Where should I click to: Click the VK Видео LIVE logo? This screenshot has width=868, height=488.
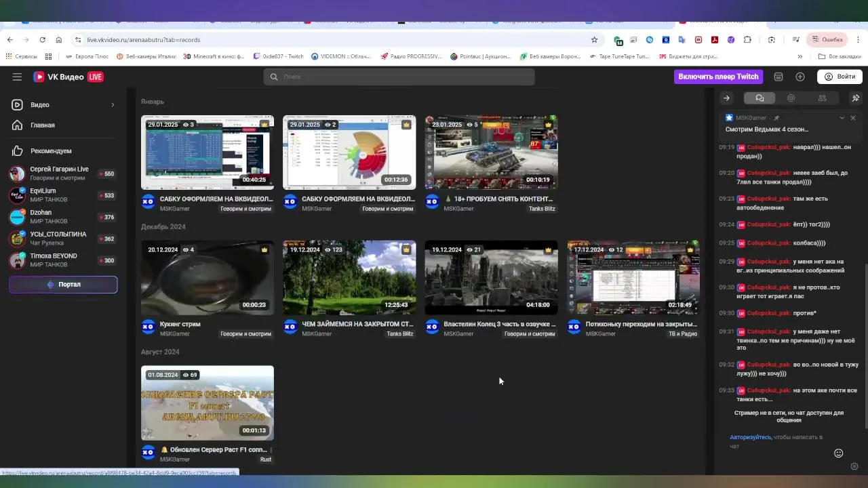(68, 77)
